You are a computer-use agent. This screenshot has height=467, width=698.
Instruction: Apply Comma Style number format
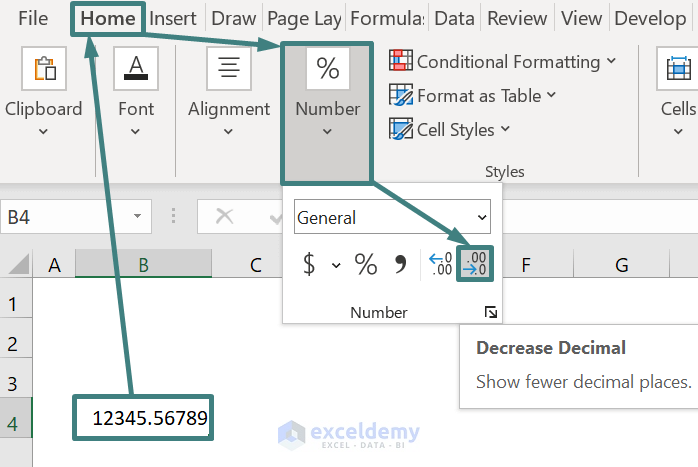pos(401,264)
